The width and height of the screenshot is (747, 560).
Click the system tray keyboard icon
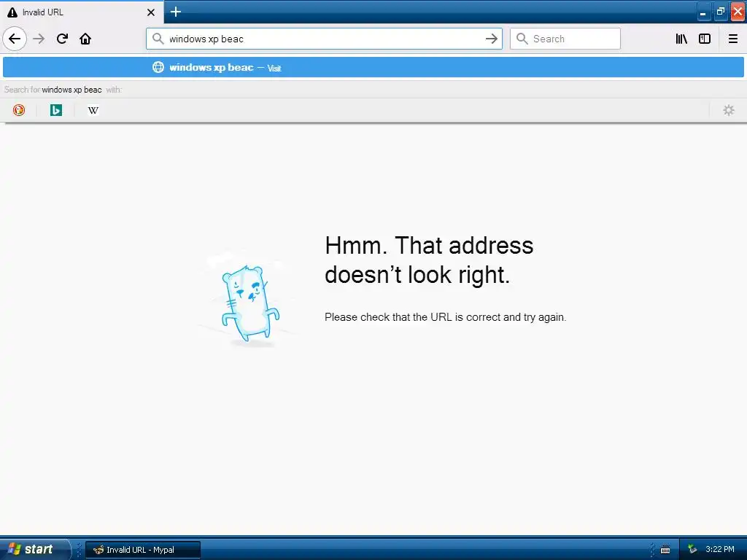click(665, 550)
